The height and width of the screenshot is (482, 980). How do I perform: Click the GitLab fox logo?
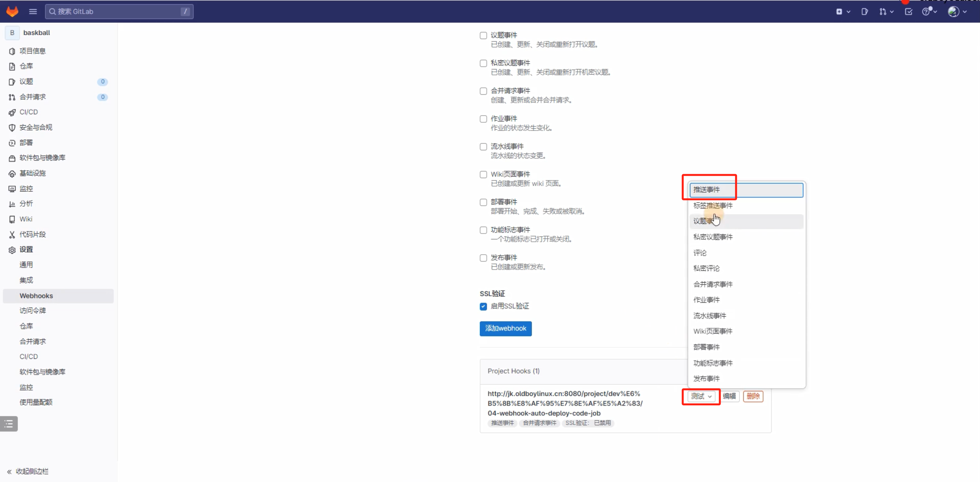(x=12, y=11)
